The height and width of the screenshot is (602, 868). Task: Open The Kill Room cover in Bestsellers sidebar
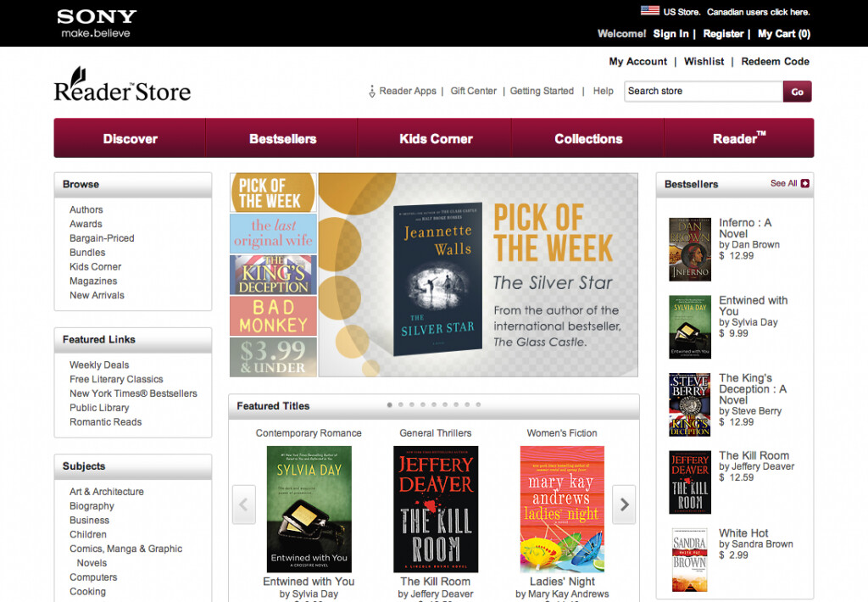690,482
